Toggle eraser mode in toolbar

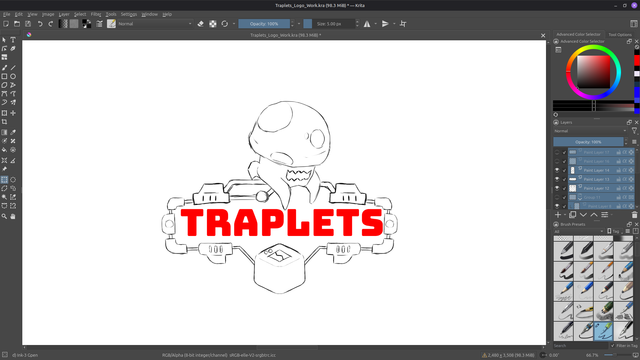click(x=200, y=24)
